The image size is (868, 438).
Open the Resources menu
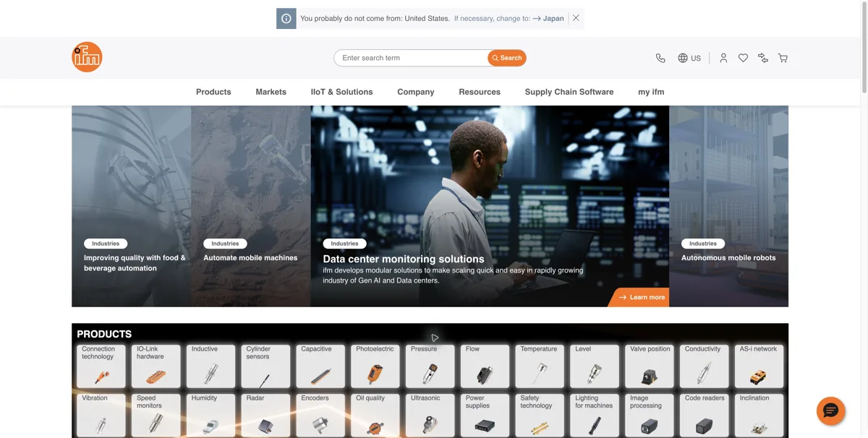(480, 92)
